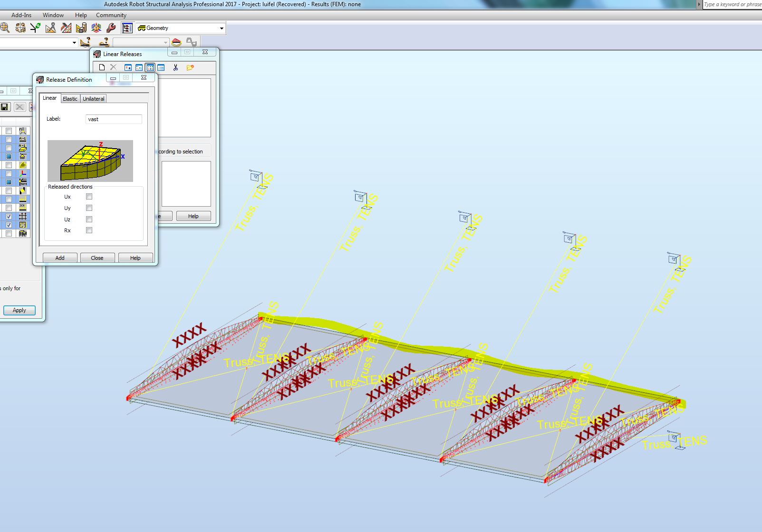This screenshot has width=762, height=532.
Task: Open the preferences wrench tool
Action: (x=111, y=28)
